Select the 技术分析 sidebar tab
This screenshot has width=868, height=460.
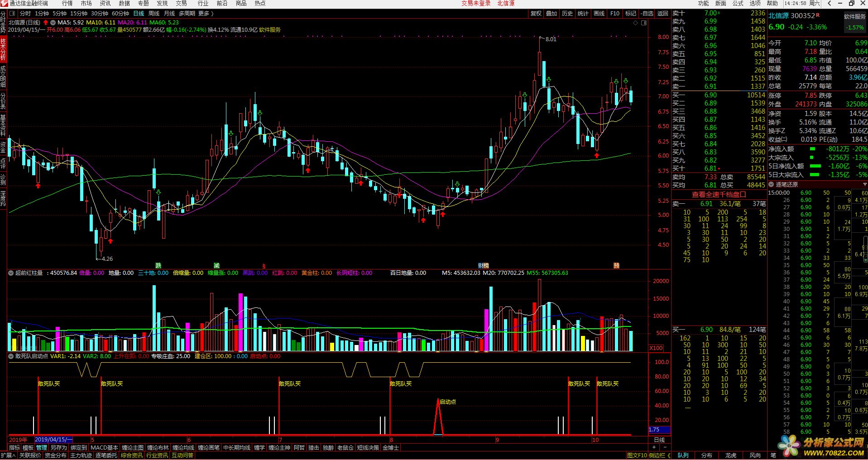click(x=3, y=49)
